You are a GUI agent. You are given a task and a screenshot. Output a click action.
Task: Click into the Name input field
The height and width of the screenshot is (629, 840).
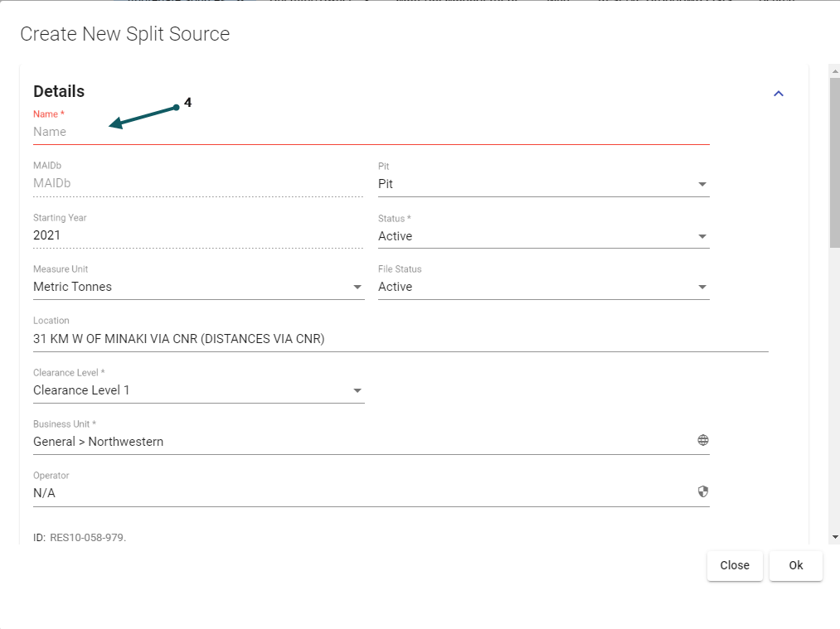click(x=370, y=132)
